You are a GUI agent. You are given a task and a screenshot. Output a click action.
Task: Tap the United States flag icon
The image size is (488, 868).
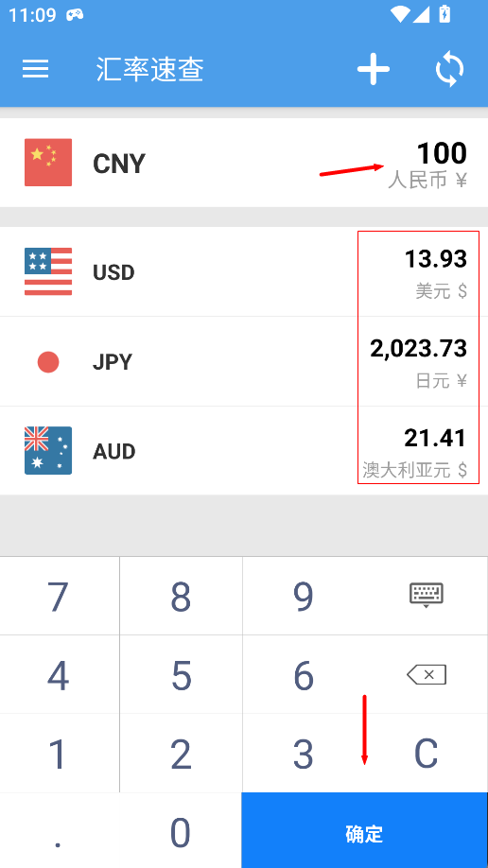pyautogui.click(x=48, y=271)
